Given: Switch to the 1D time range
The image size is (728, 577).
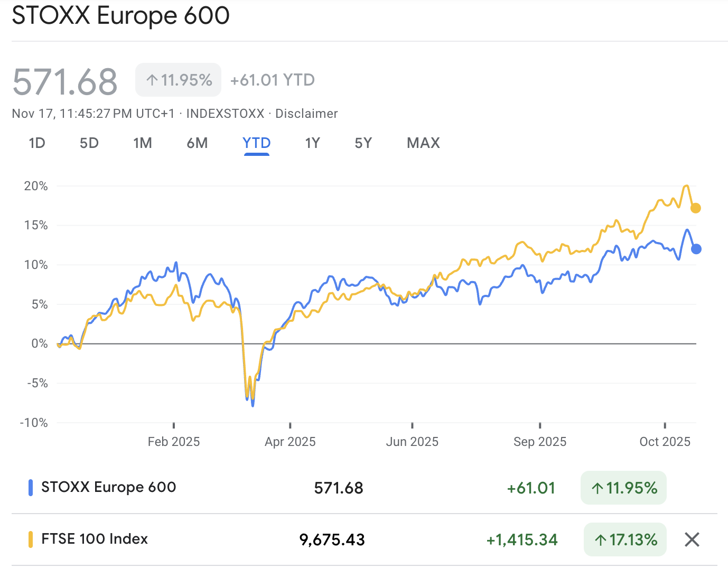Looking at the screenshot, I should point(36,143).
